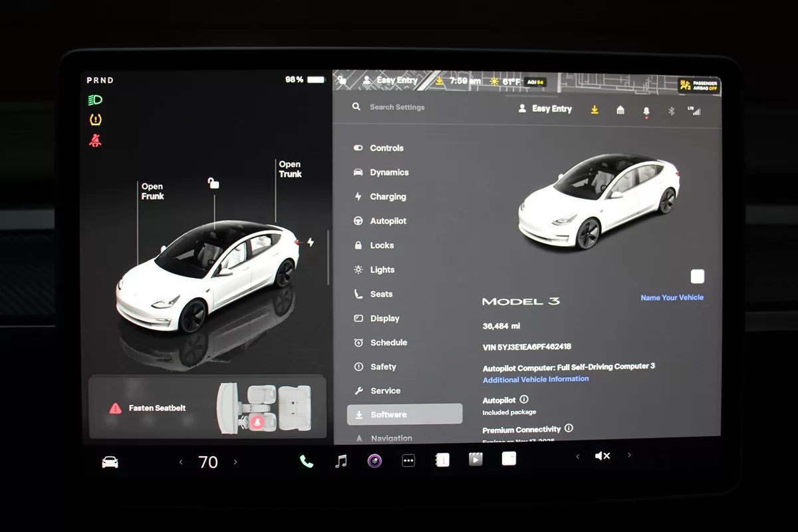Decrease cabin temperature with left arrow
This screenshot has width=798, height=532.
tap(181, 462)
